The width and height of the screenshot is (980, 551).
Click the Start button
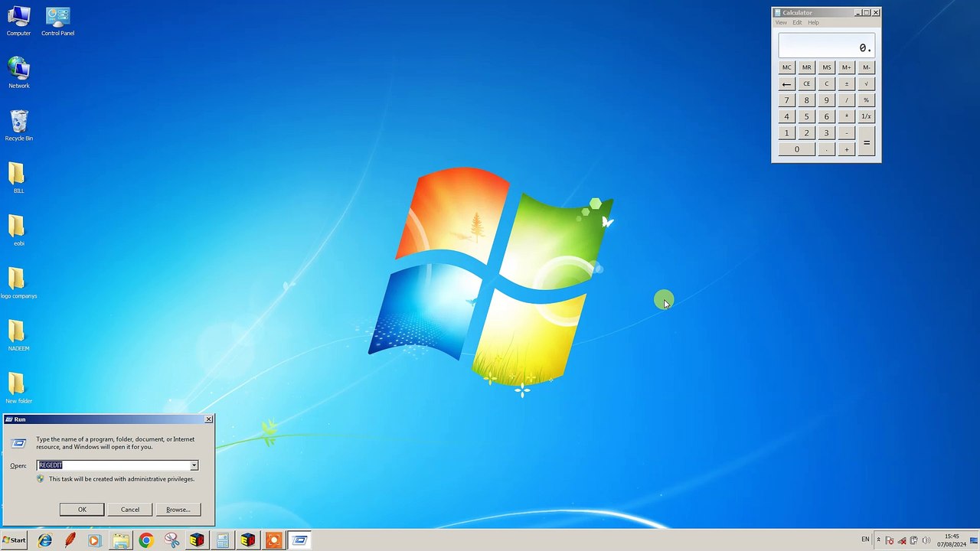[15, 540]
